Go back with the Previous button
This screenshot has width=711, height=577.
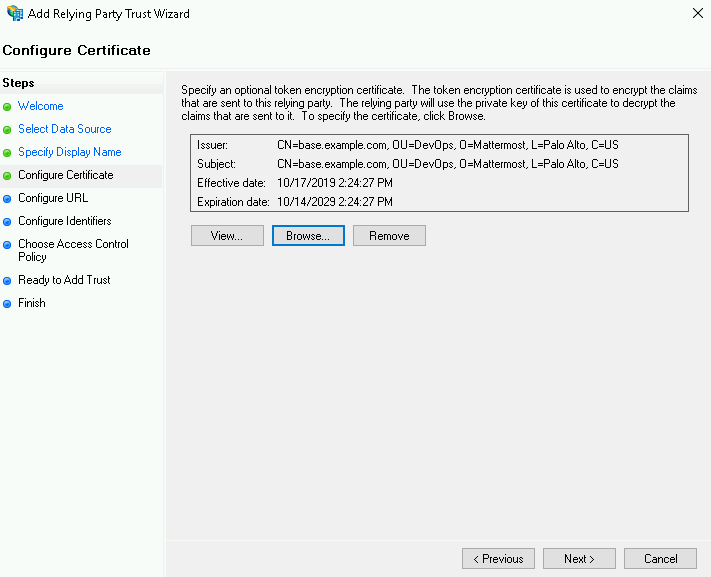[498, 559]
